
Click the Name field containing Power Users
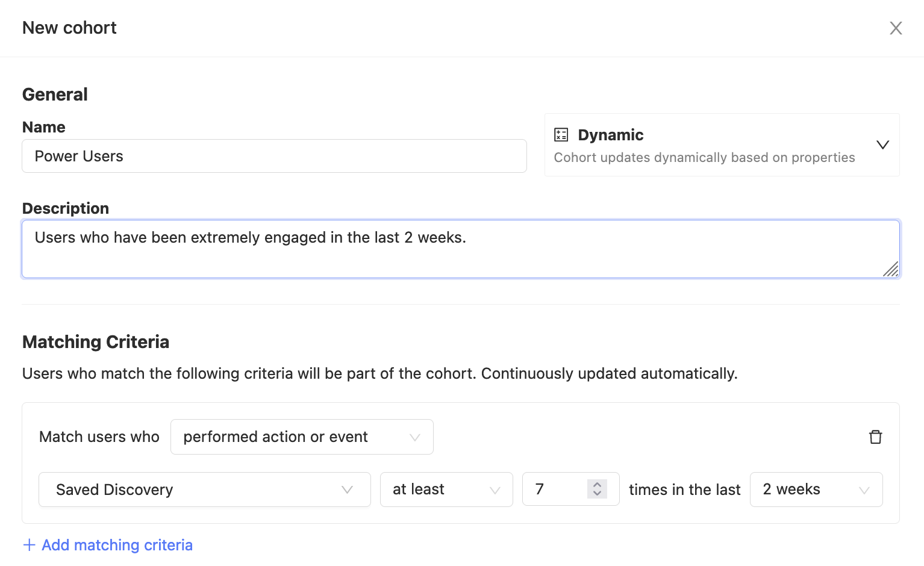(275, 156)
